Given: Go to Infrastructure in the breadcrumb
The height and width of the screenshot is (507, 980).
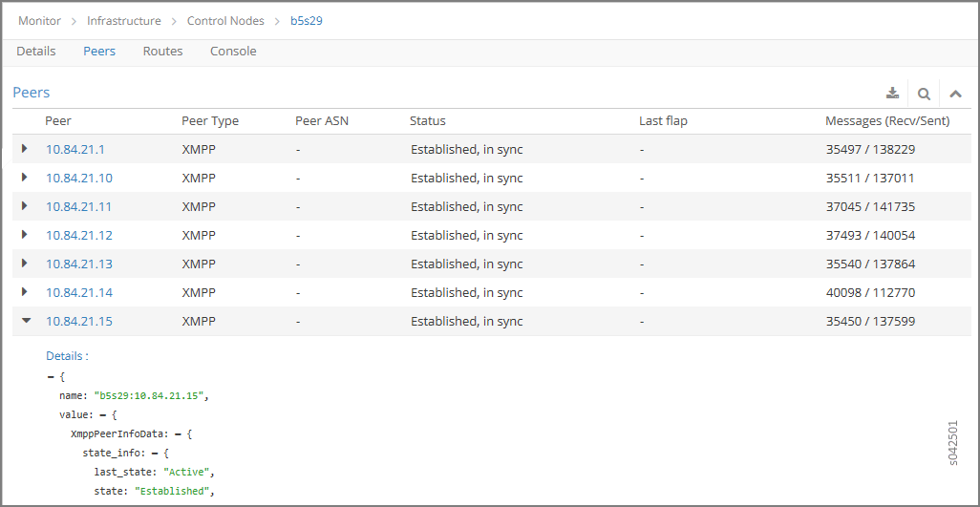Looking at the screenshot, I should (124, 20).
